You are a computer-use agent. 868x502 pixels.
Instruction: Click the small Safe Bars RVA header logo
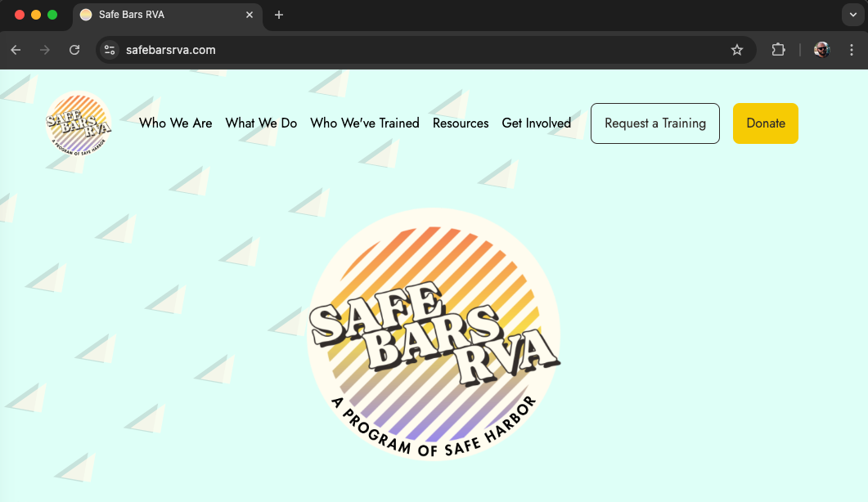(79, 123)
